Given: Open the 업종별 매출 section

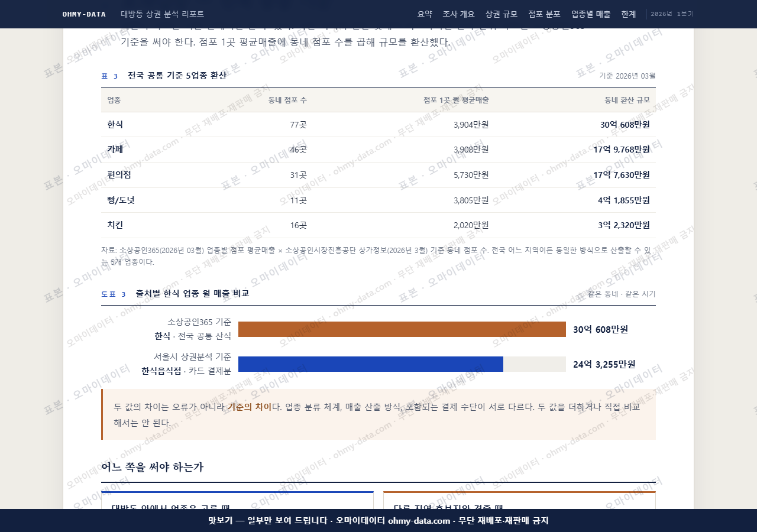Looking at the screenshot, I should coord(591,14).
